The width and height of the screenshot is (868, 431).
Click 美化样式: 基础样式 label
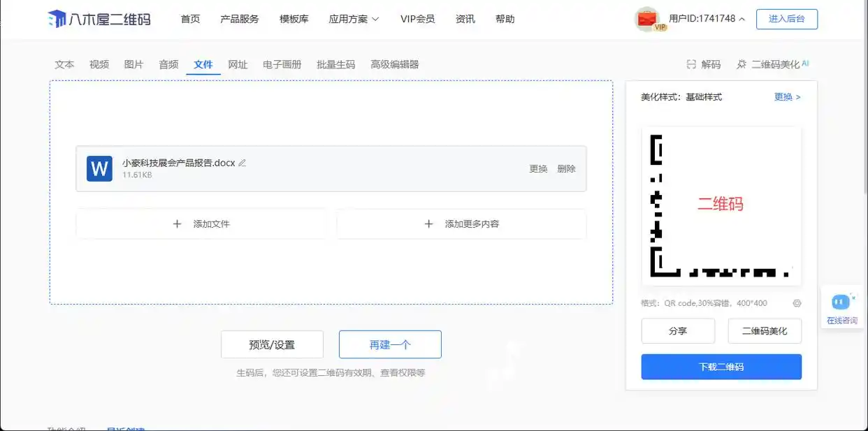[x=681, y=97]
